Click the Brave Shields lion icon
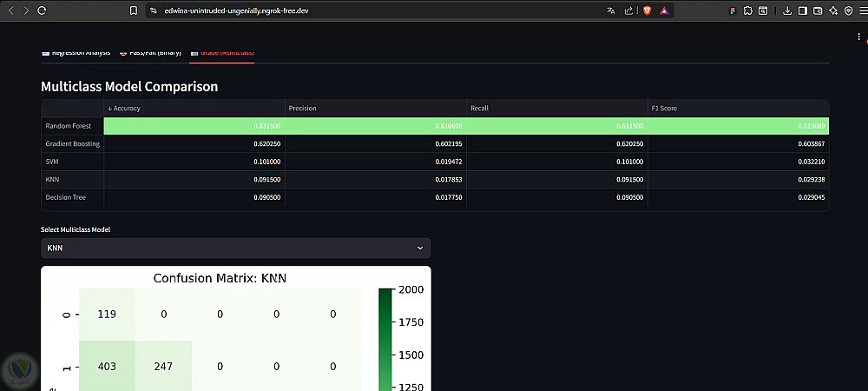 click(x=647, y=10)
